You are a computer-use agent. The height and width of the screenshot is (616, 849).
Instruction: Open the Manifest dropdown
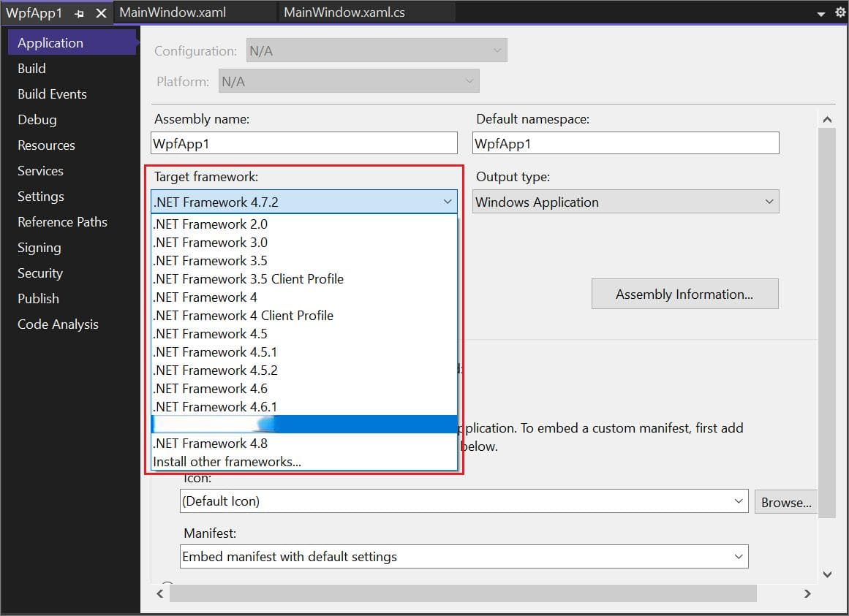click(x=464, y=557)
